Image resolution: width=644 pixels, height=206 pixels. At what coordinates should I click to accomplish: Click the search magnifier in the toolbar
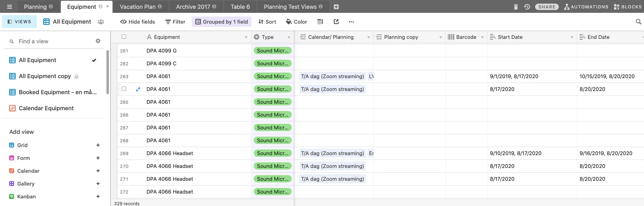[638, 22]
